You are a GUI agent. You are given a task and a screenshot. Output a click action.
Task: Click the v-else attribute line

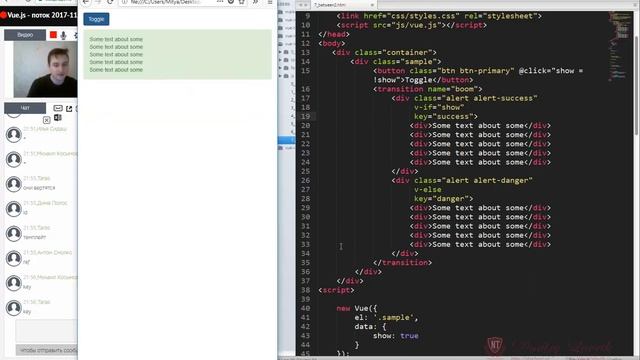click(428, 190)
